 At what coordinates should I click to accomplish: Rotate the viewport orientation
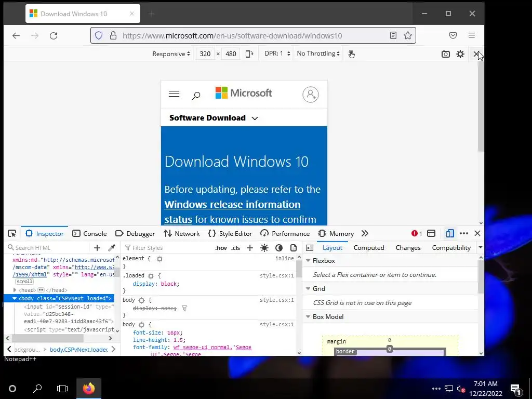point(249,54)
